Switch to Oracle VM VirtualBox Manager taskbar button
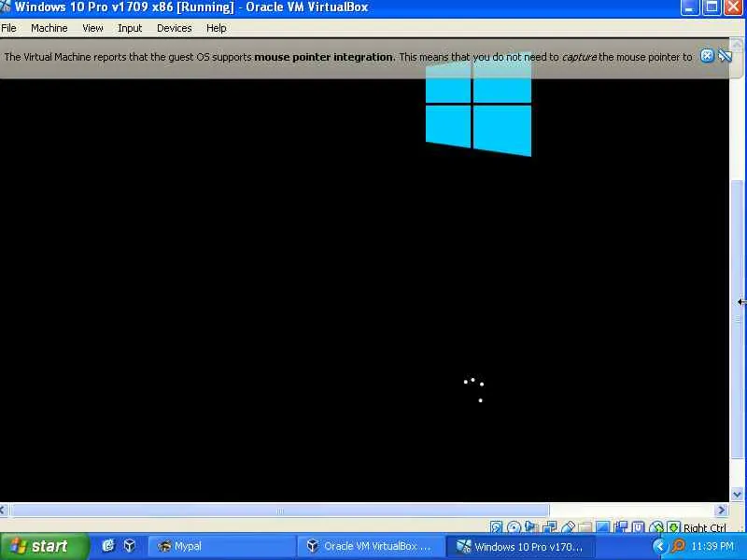 (x=371, y=546)
